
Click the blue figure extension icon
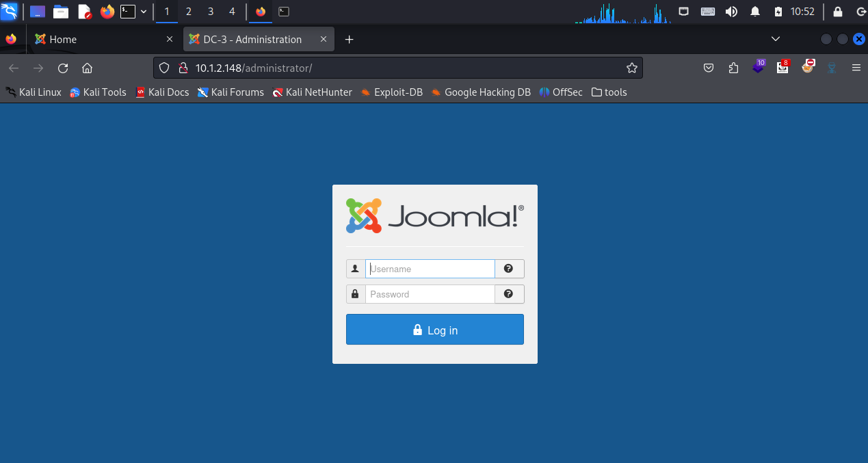coord(832,68)
